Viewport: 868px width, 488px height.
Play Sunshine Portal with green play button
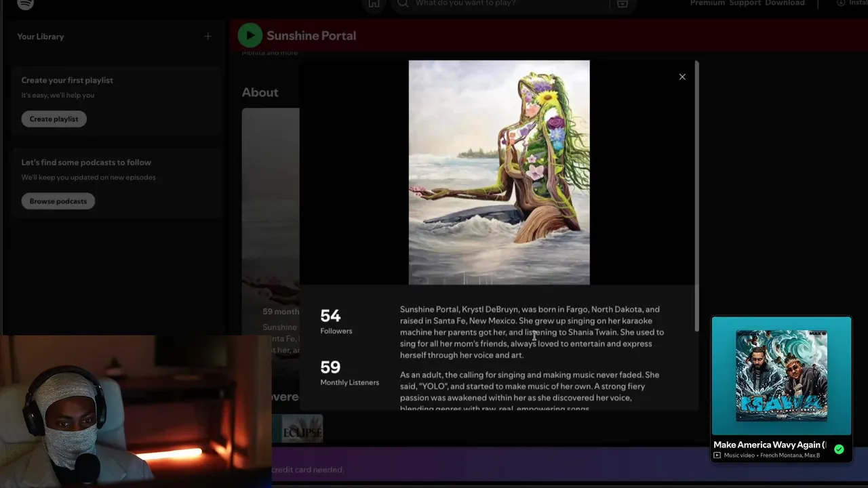[250, 35]
